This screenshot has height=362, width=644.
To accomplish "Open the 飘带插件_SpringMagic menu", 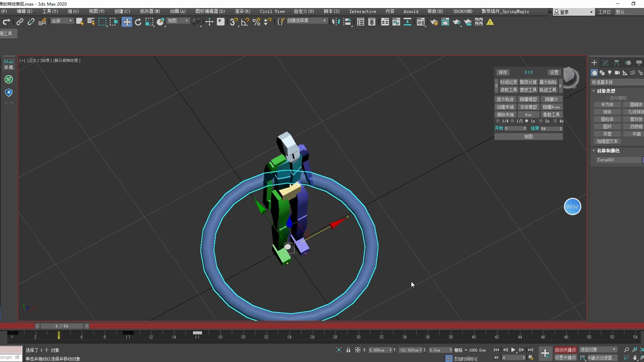I will [x=505, y=12].
